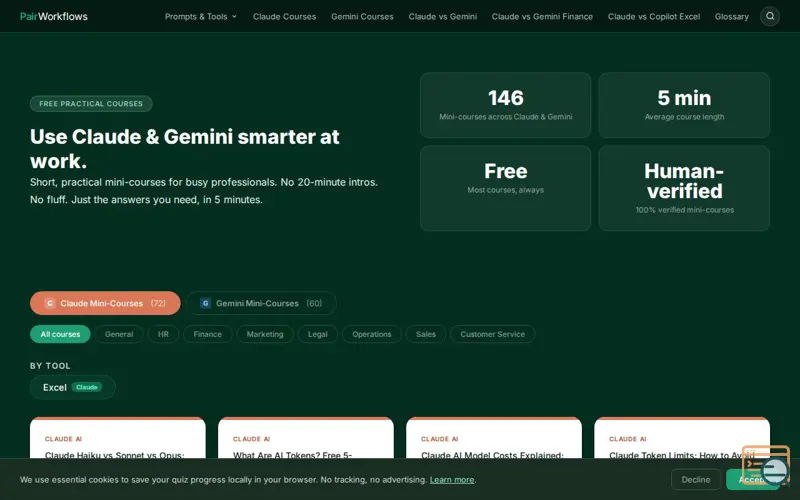Open Gemini Courses in the navigation

click(x=362, y=16)
